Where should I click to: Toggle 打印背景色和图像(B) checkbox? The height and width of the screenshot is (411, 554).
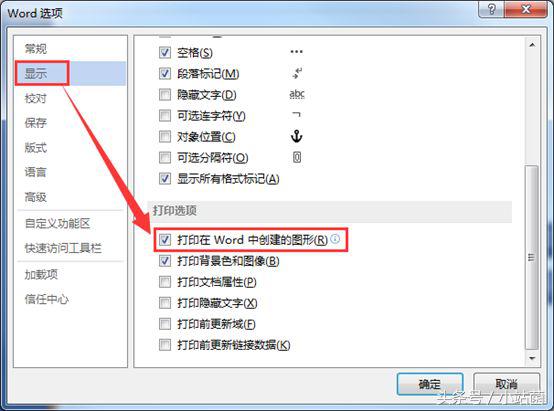165,261
